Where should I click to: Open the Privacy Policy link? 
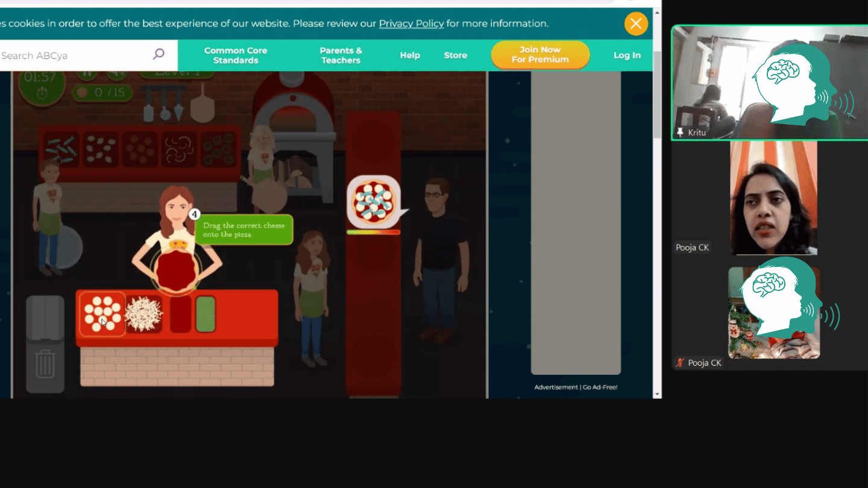tap(411, 23)
